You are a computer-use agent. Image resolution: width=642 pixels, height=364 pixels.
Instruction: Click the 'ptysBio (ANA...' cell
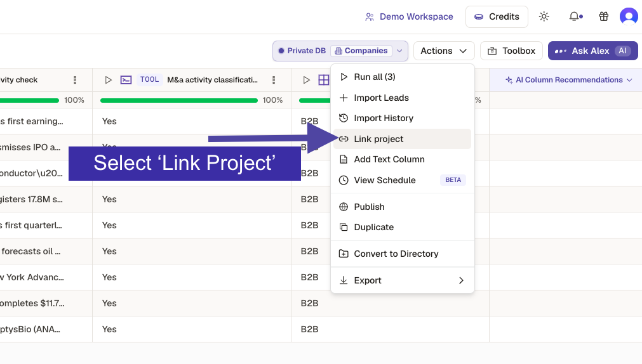coord(46,329)
